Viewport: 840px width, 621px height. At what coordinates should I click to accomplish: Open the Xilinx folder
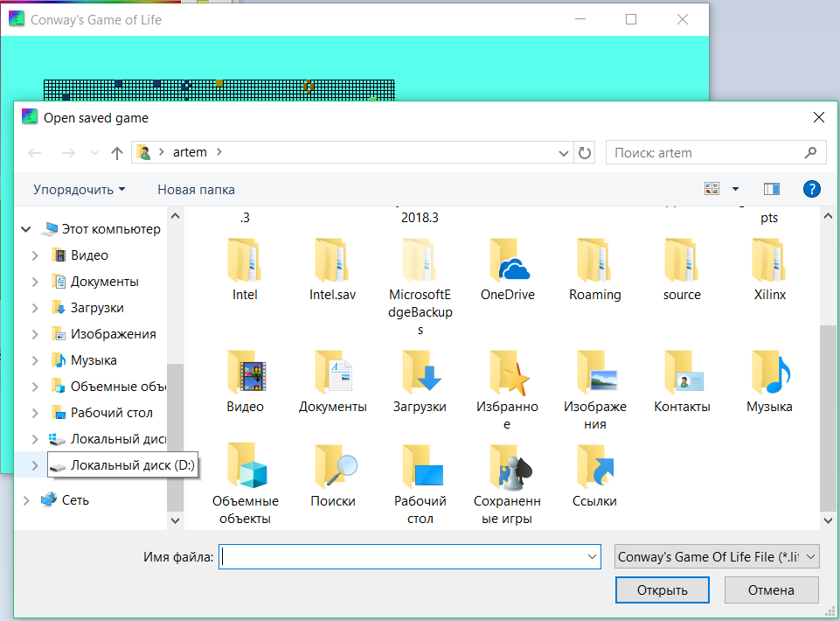[769, 269]
